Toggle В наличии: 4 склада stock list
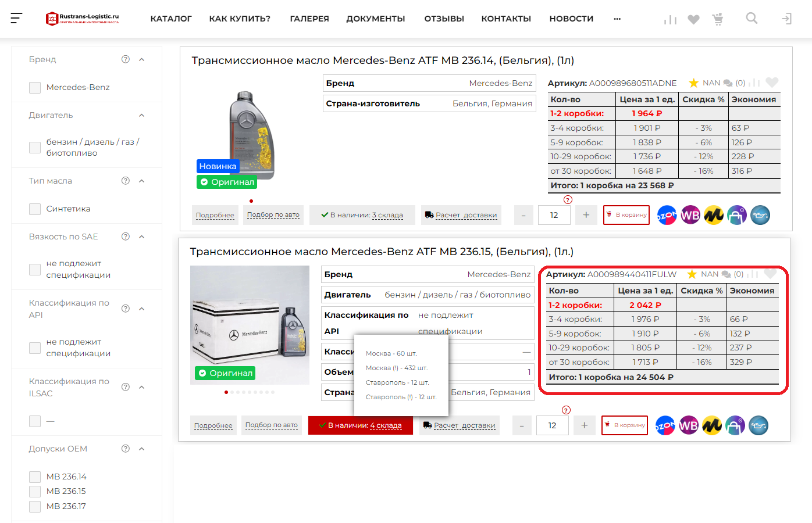 (x=361, y=425)
